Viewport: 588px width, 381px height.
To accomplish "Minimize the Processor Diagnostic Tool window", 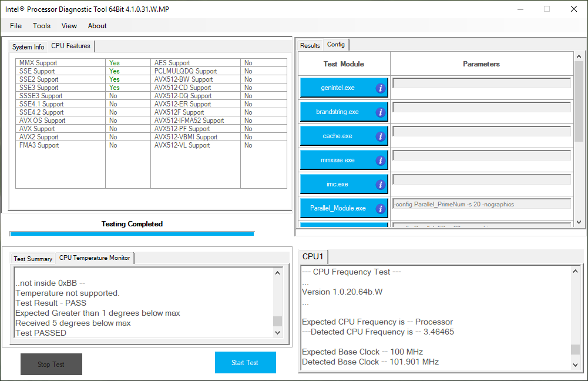I will (x=520, y=9).
